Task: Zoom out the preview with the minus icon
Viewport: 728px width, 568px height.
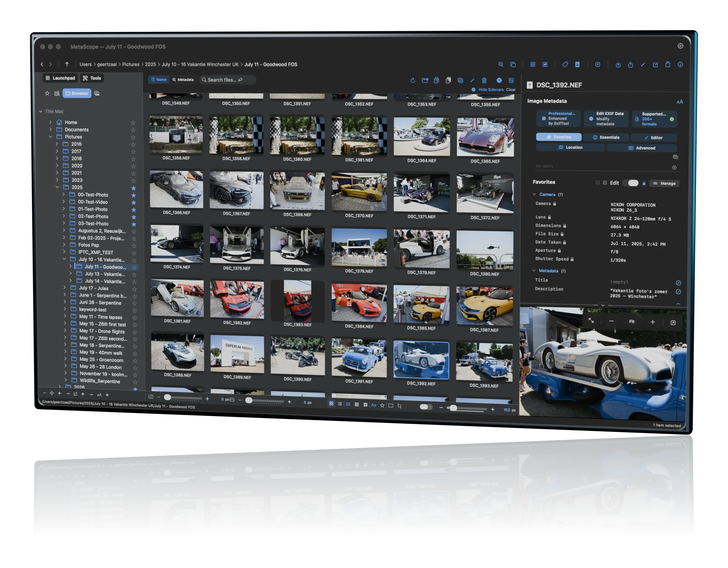Action: 611,321
